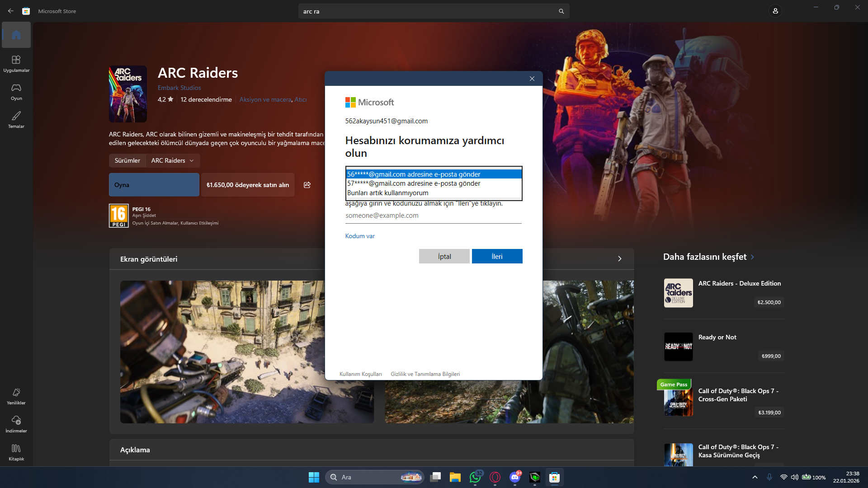
Task: Click the 'Kodum var' link
Action: pos(360,236)
